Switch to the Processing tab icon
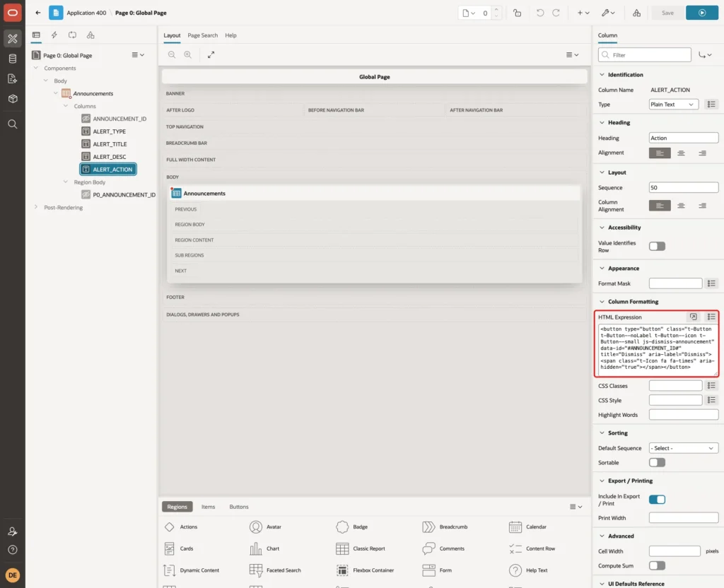Viewport: 724px width, 588px height. click(73, 35)
